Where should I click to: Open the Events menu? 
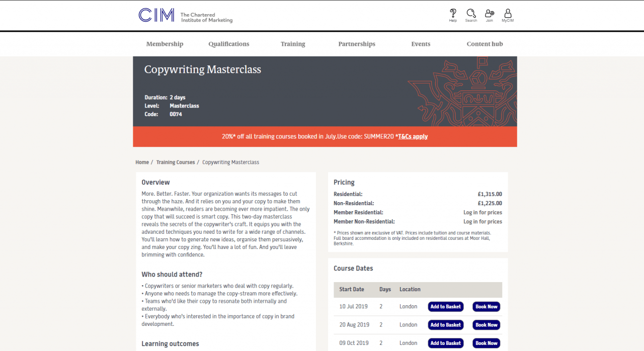[x=421, y=44]
